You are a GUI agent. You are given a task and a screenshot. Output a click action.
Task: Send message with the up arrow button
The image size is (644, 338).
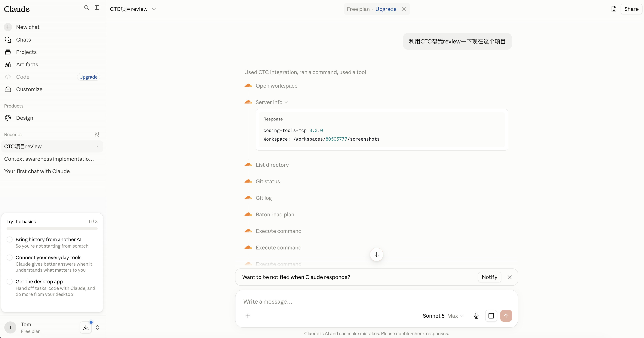tap(506, 316)
